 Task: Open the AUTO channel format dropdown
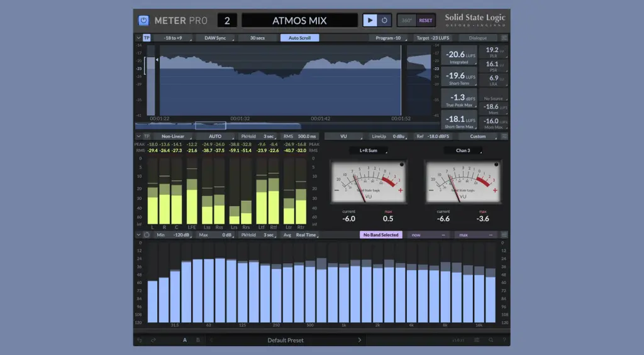tap(215, 136)
